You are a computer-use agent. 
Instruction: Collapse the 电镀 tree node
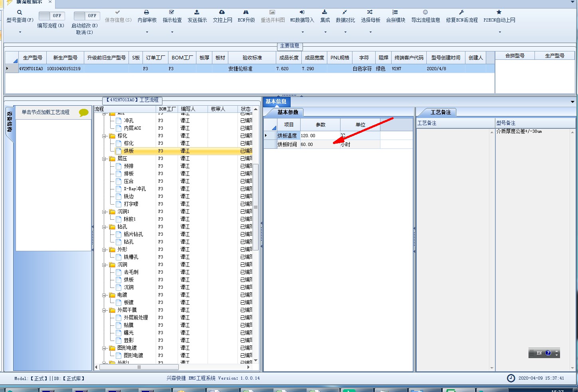click(104, 295)
